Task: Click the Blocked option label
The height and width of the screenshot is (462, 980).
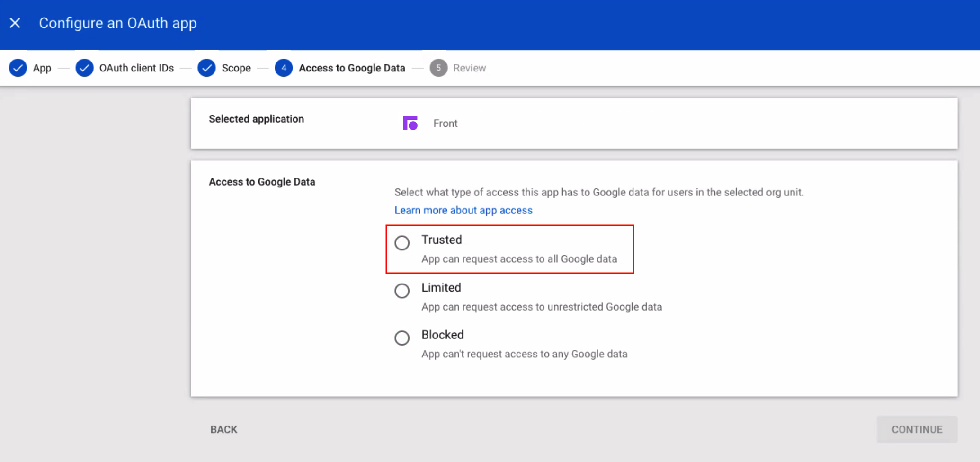Action: click(x=443, y=335)
